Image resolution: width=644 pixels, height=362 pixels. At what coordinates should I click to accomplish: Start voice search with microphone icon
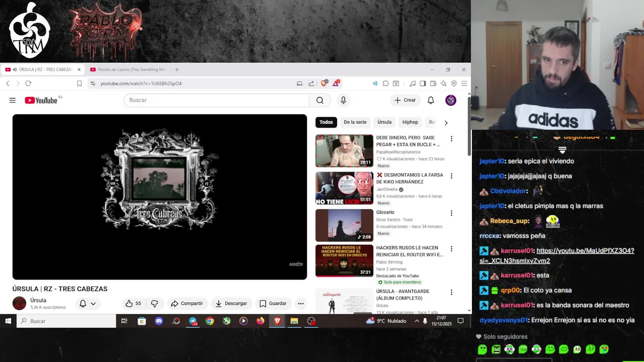pos(343,100)
